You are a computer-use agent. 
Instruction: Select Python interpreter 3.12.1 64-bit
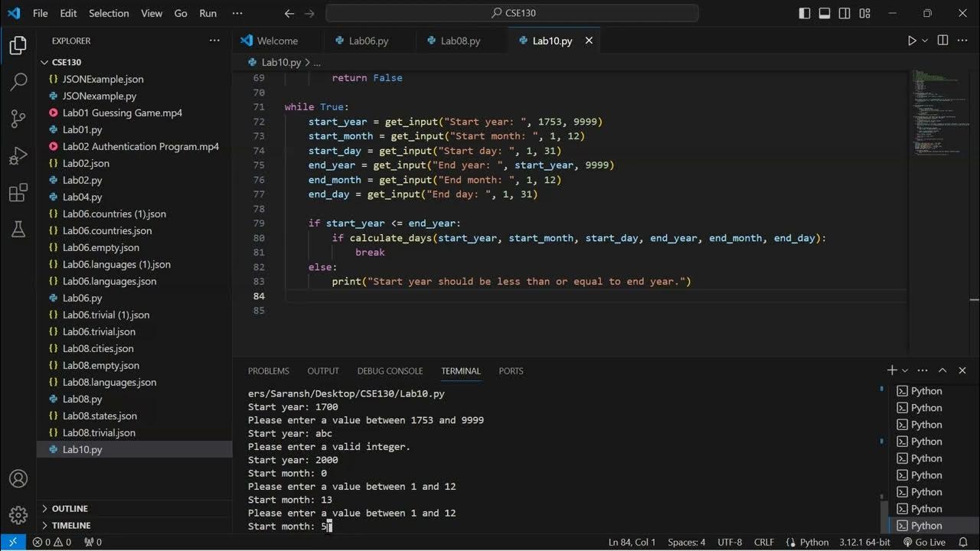tap(864, 542)
